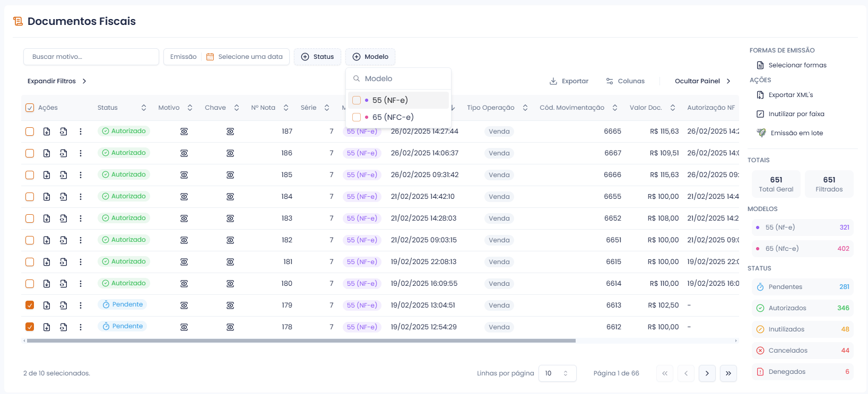
Task: Open the Linhas por página dropdown
Action: (557, 373)
